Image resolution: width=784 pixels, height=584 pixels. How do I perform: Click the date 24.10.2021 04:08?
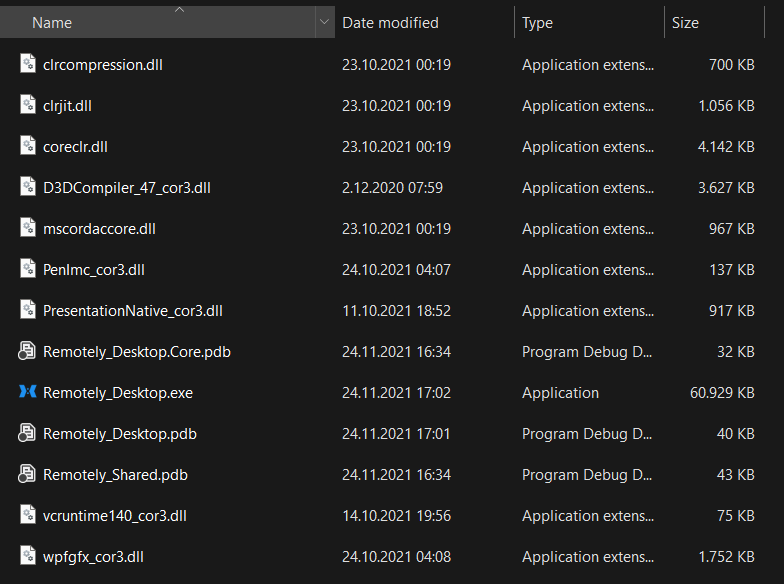(x=396, y=557)
